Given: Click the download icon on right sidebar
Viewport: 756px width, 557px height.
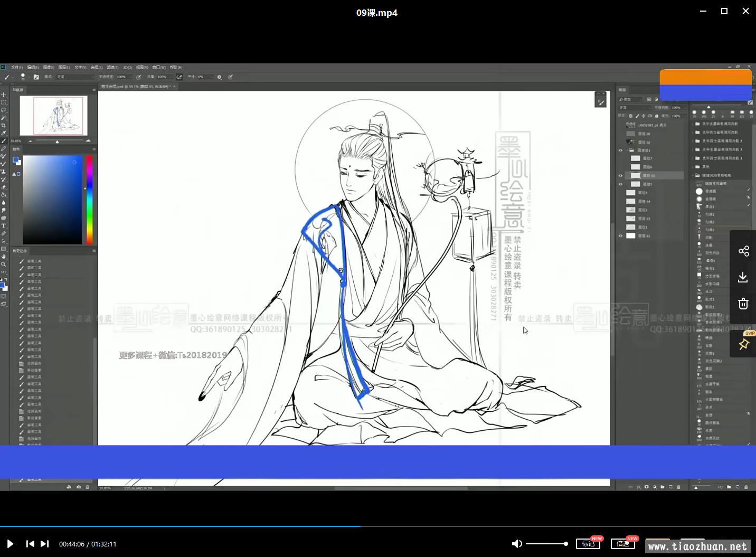Looking at the screenshot, I should (743, 277).
